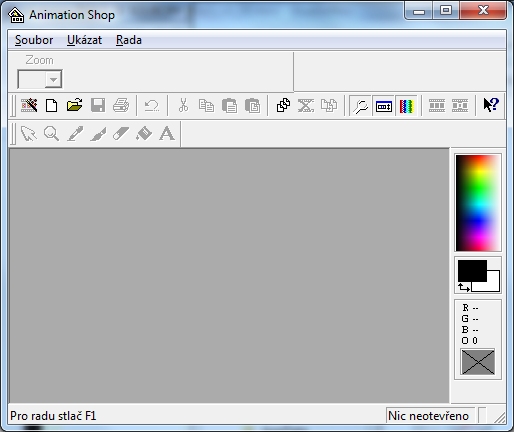Pick the Flood Fill bucket tool
Image resolution: width=514 pixels, height=432 pixels.
(144, 134)
